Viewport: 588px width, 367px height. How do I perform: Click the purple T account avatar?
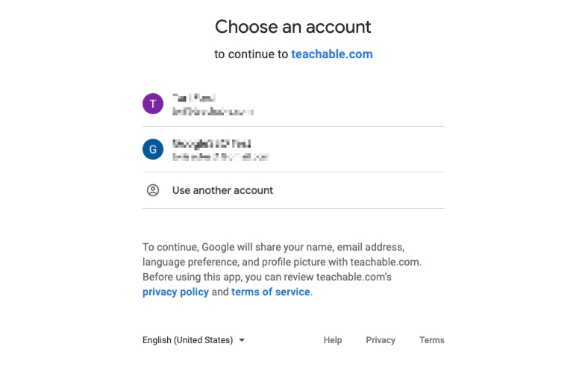tap(153, 104)
